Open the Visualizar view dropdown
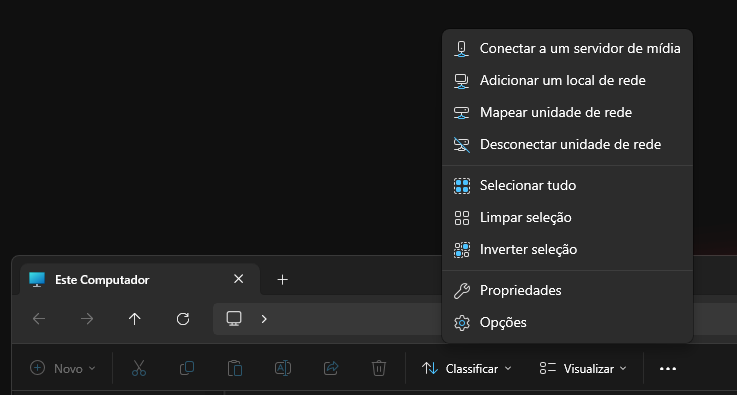This screenshot has height=395, width=737. (x=583, y=369)
